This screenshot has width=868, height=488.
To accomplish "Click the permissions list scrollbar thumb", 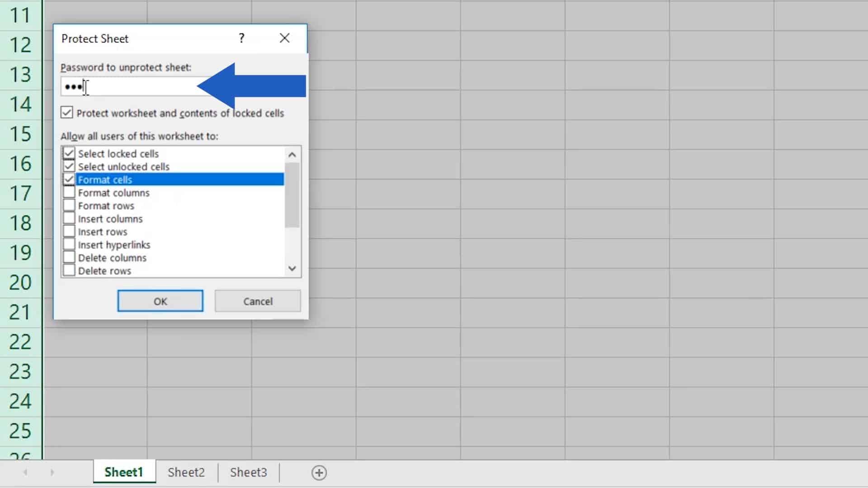I will click(x=292, y=195).
